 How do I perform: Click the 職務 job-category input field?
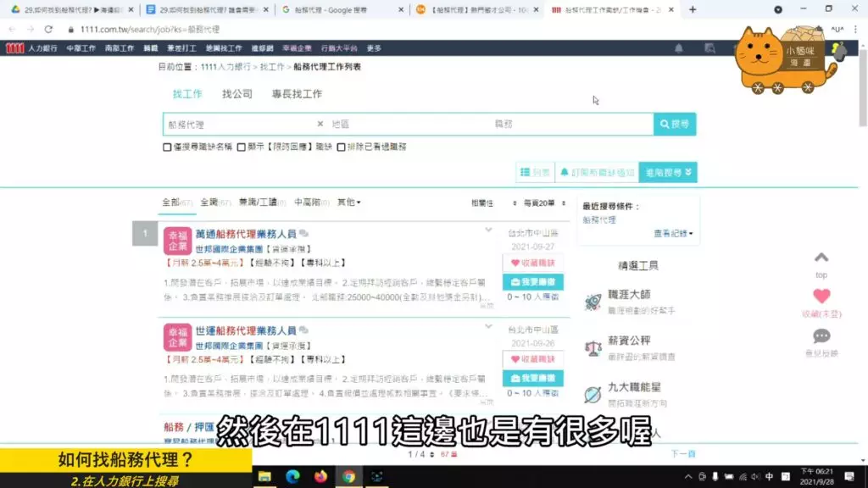[x=572, y=124]
